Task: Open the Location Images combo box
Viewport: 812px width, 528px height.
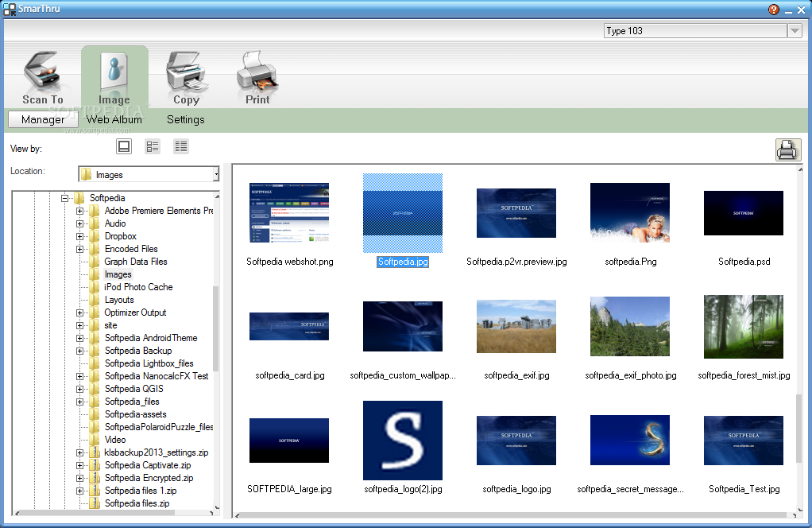Action: 149,175
